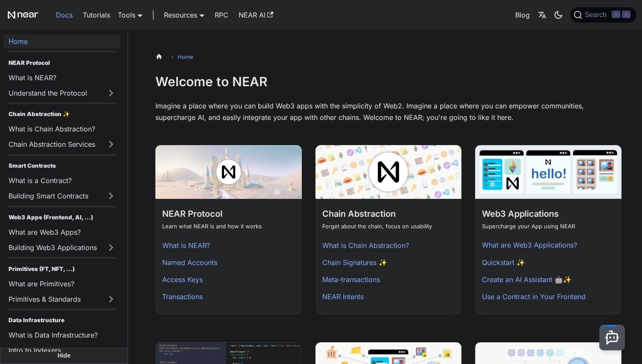Open the Quickstart link
The width and height of the screenshot is (642, 364).
coord(503,262)
